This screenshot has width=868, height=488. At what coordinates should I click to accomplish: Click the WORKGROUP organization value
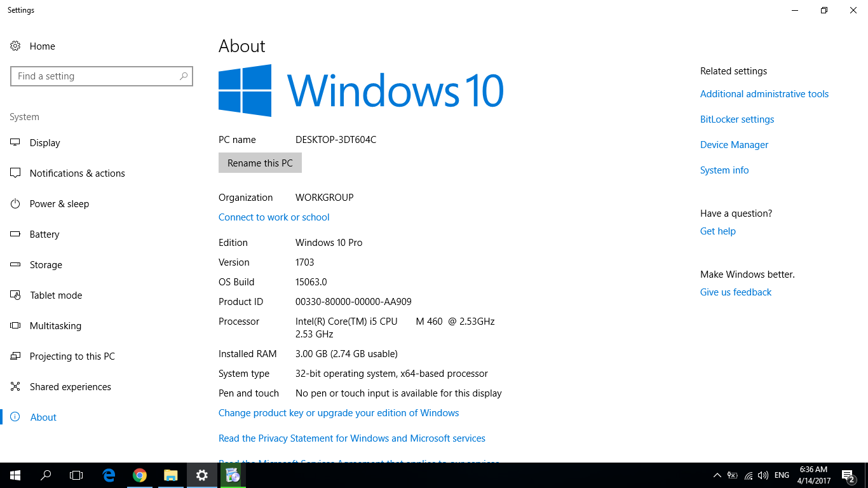324,198
